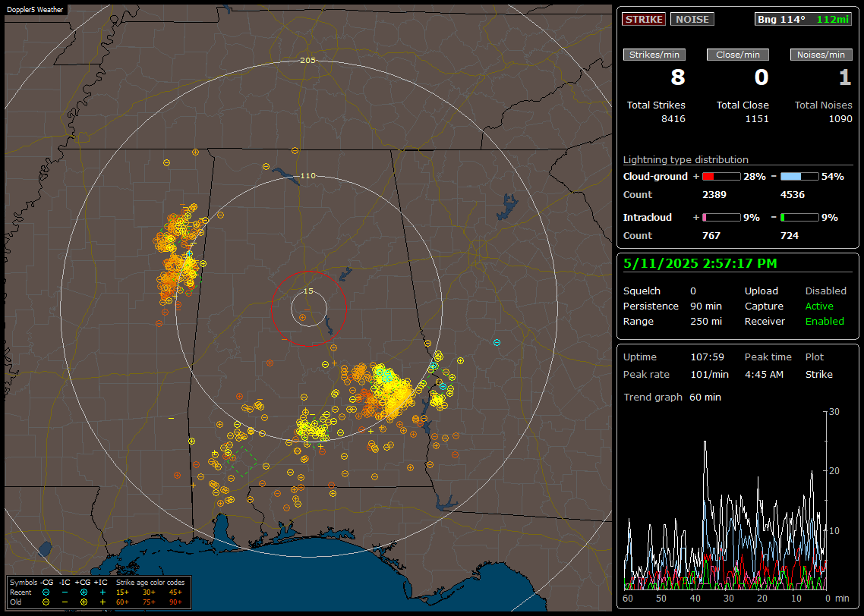Viewport: 864px width, 616px height.
Task: Click the Old +CG yellow symbol in legend
Action: (x=84, y=602)
